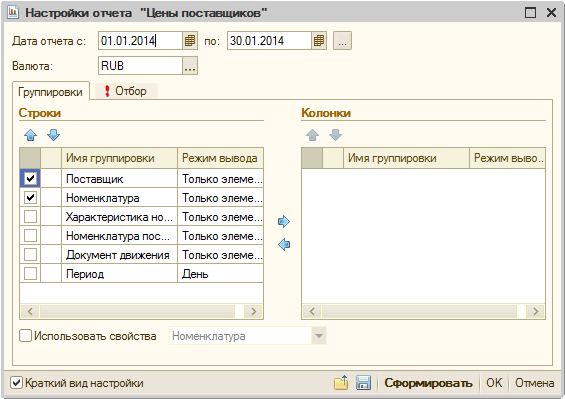Click the restore settings folder icon

[x=341, y=382]
